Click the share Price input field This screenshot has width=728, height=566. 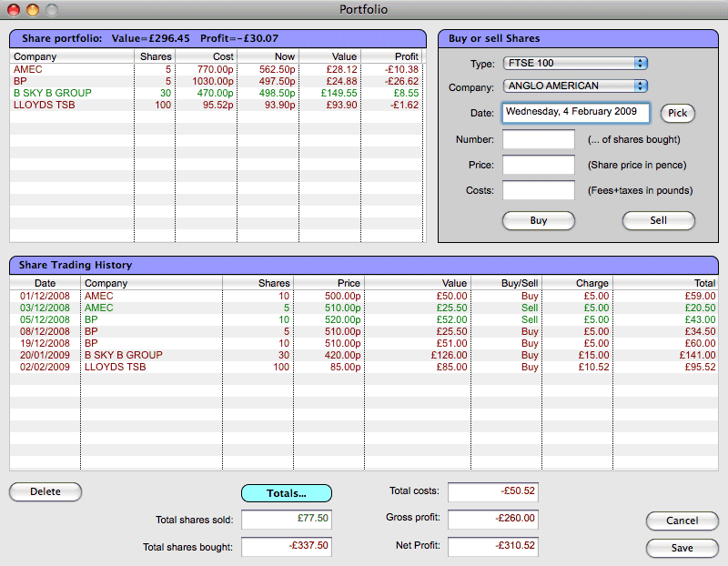[539, 165]
